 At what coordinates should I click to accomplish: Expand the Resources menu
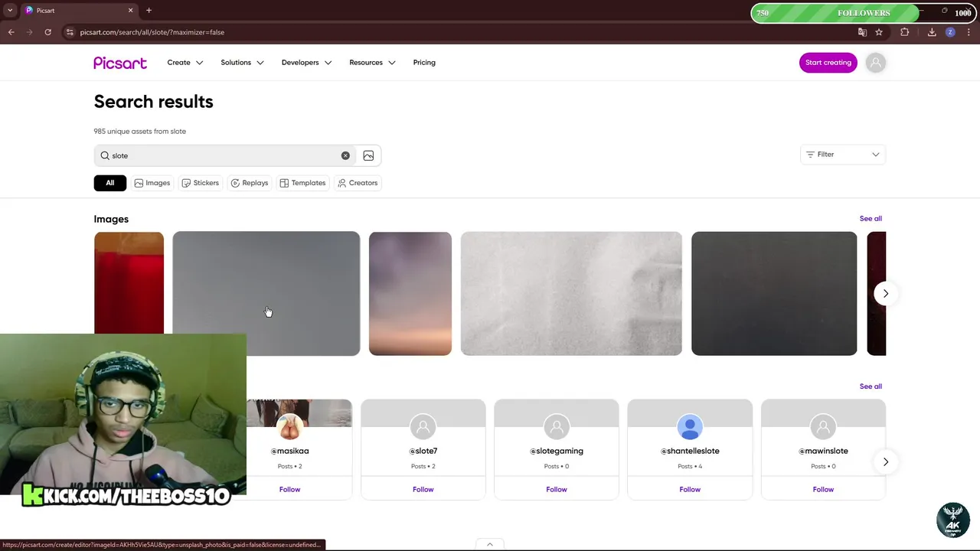(372, 63)
